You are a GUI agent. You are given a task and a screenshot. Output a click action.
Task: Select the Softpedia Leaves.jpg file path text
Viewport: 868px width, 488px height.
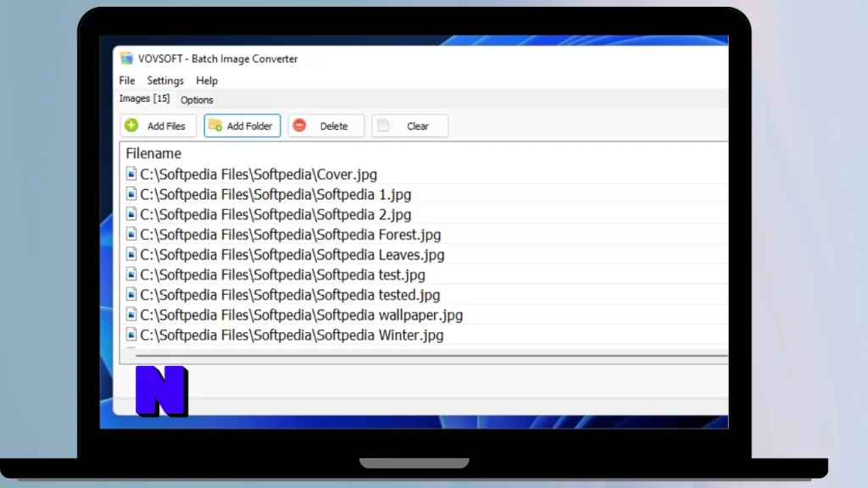coord(292,254)
